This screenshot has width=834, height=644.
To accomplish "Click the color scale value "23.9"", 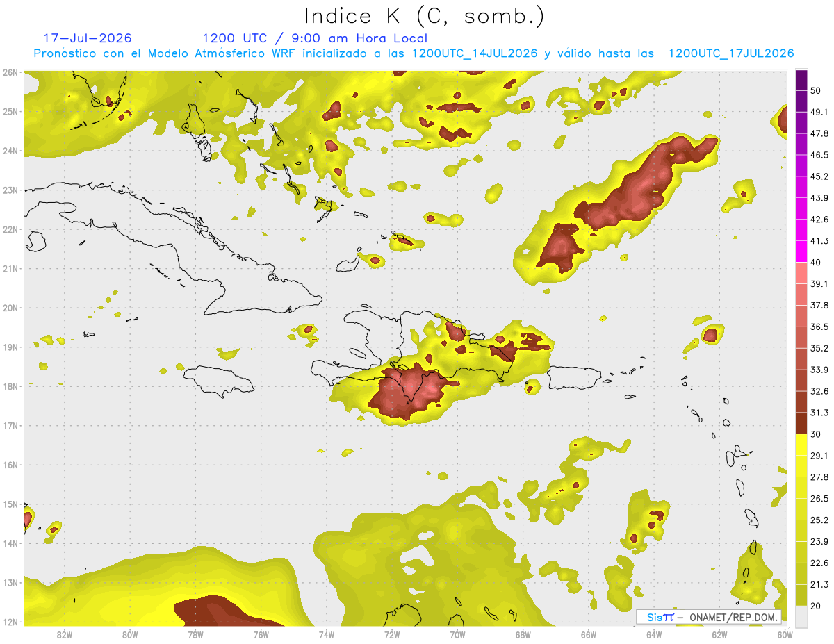I will [x=819, y=541].
